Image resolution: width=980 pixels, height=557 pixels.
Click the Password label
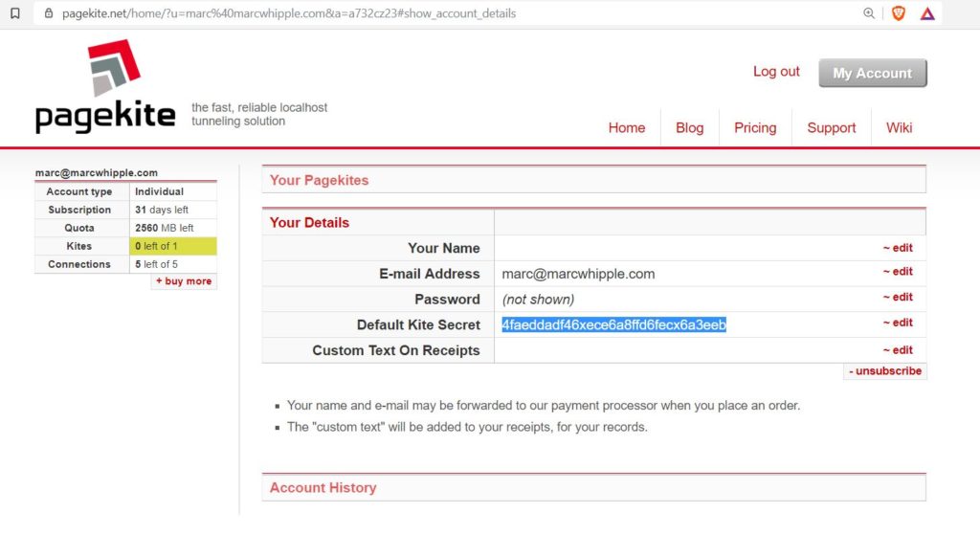coord(448,300)
